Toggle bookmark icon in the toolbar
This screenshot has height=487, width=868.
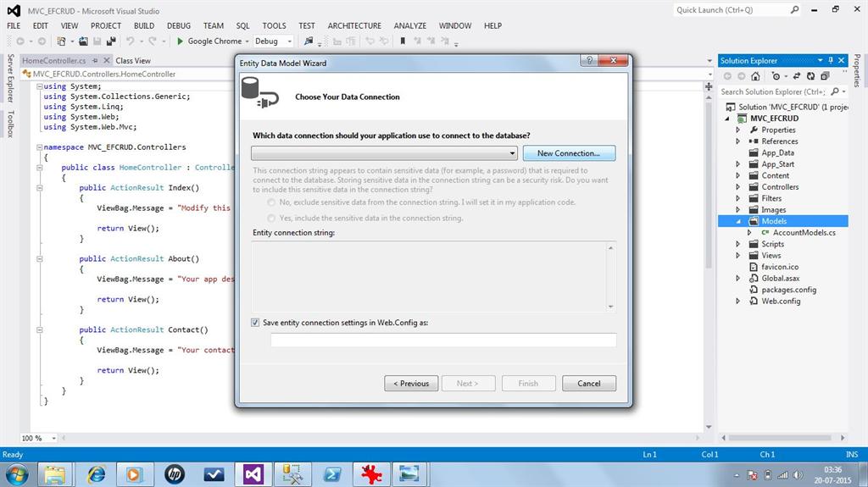(403, 42)
